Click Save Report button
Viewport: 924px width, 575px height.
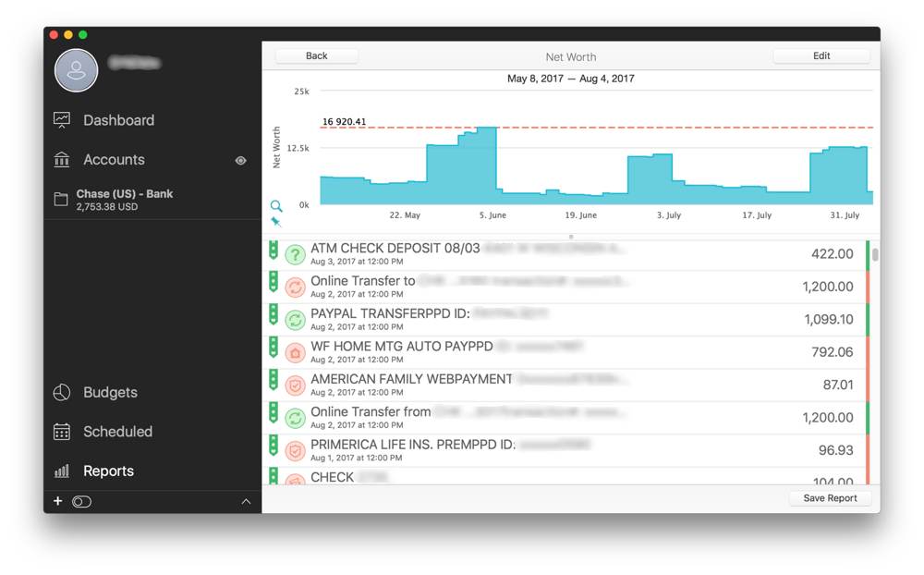point(829,498)
